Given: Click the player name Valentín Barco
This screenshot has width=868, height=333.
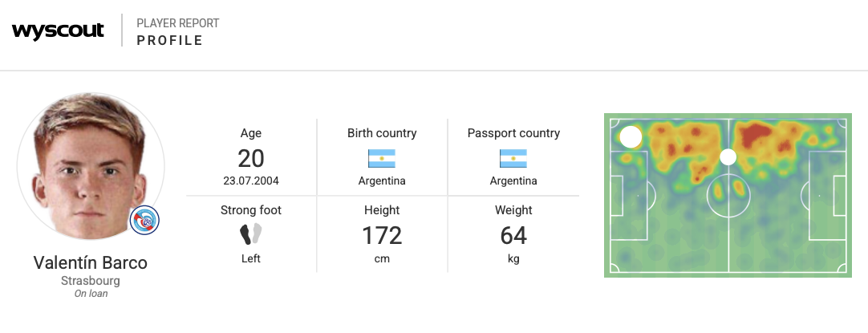Looking at the screenshot, I should pos(91,263).
